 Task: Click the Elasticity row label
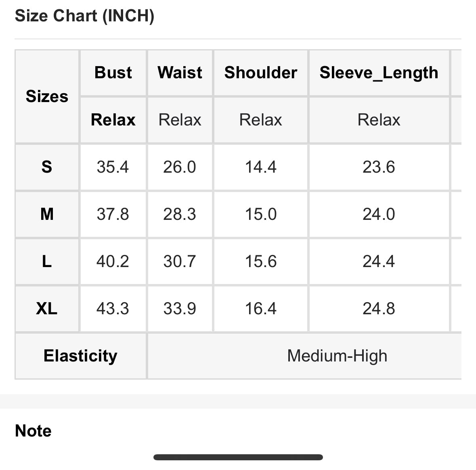click(80, 356)
